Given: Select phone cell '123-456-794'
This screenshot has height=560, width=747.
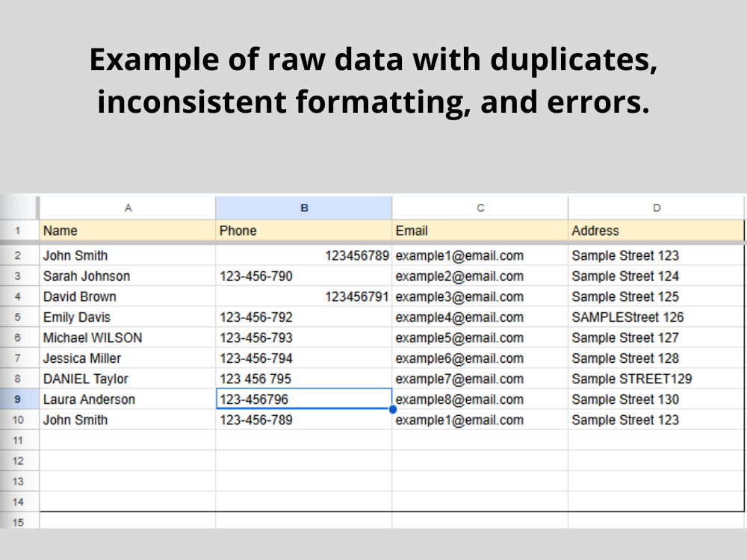Looking at the screenshot, I should tap(304, 358).
